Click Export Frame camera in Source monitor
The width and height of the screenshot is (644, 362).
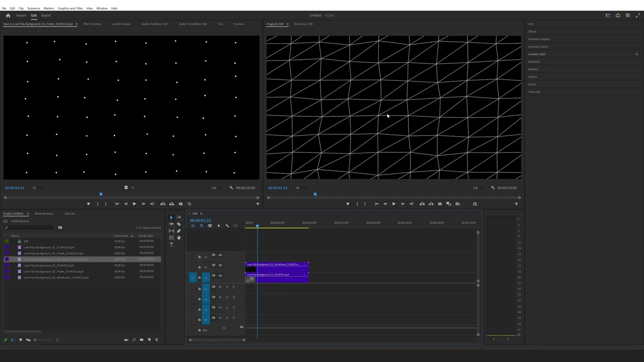[x=181, y=204]
